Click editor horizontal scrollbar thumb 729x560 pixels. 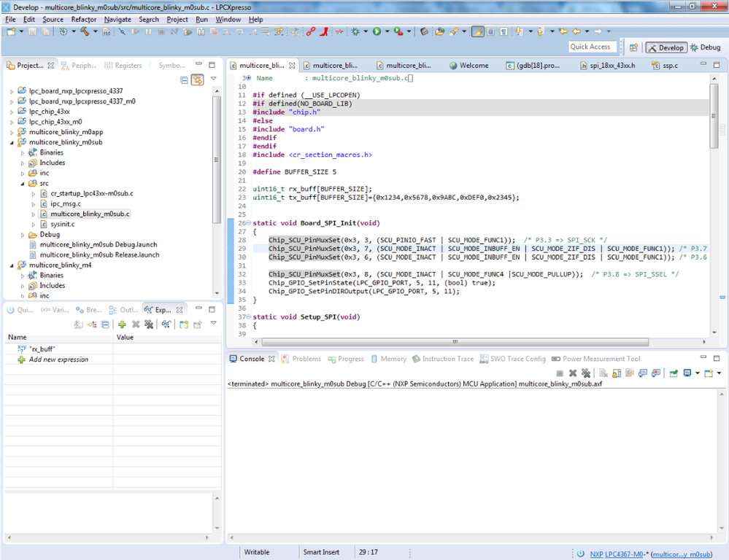tap(455, 342)
